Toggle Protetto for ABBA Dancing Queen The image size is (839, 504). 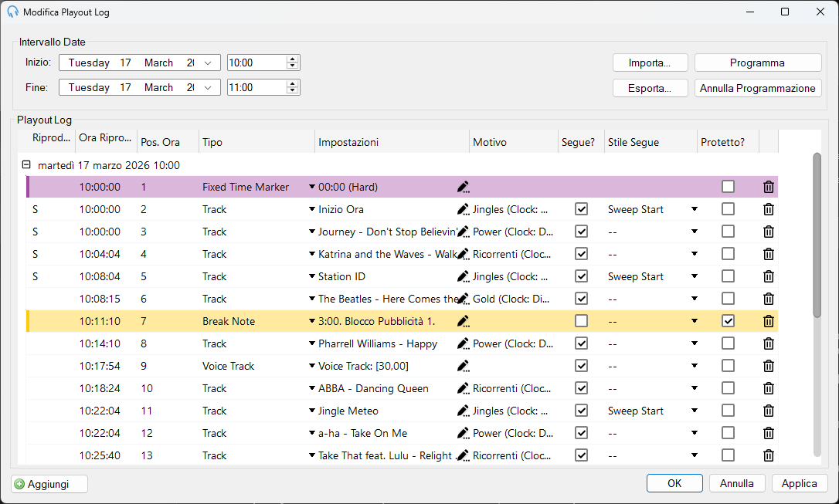(728, 388)
